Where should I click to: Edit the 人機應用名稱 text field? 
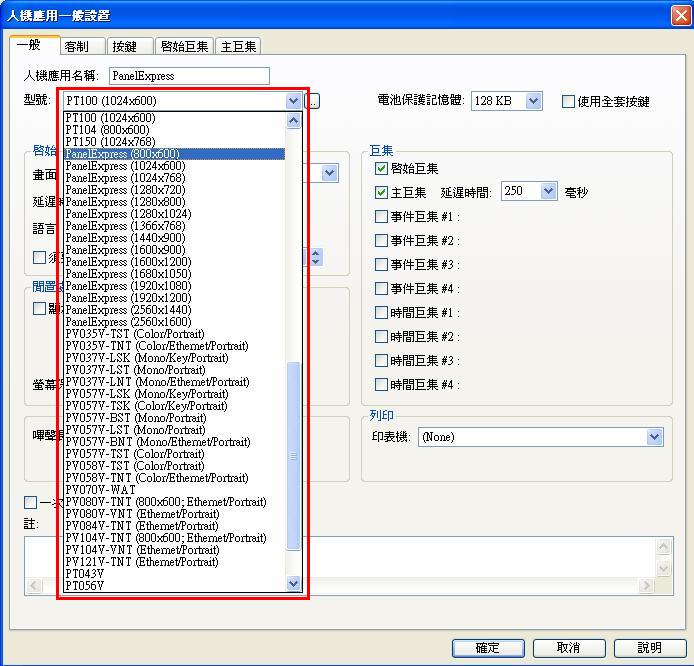[189, 76]
